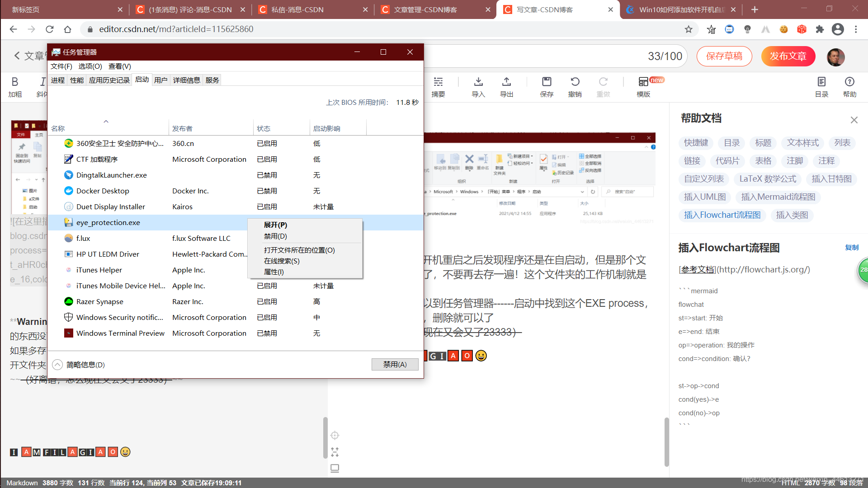Sort the startup list by 名称 column
Viewport: 868px width, 488px height.
tap(108, 128)
